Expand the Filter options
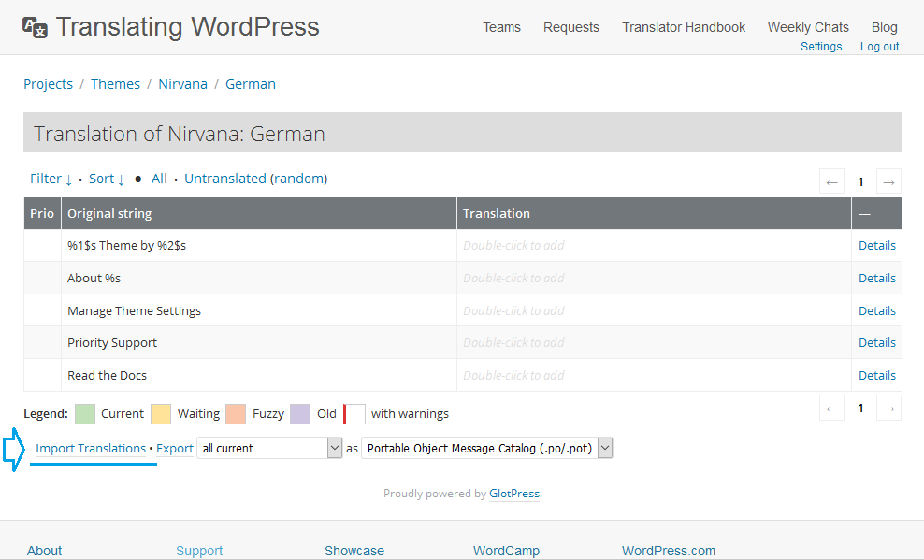This screenshot has width=924, height=560. [x=51, y=179]
